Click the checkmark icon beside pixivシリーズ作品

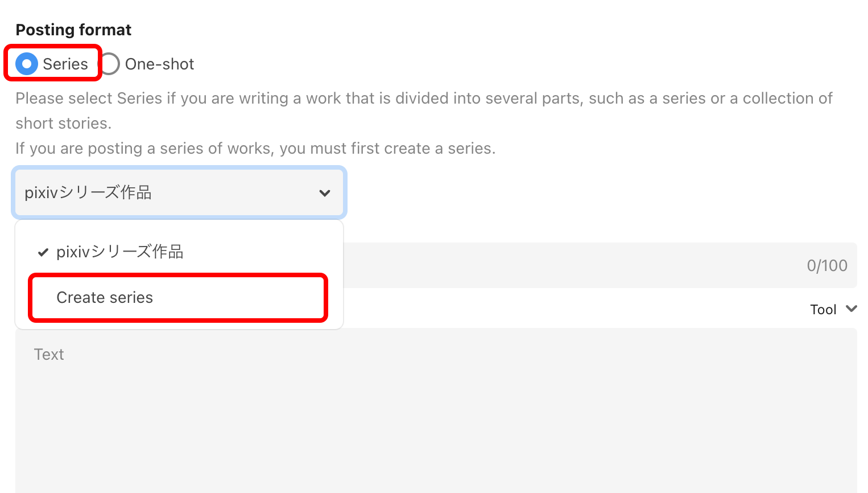[42, 252]
